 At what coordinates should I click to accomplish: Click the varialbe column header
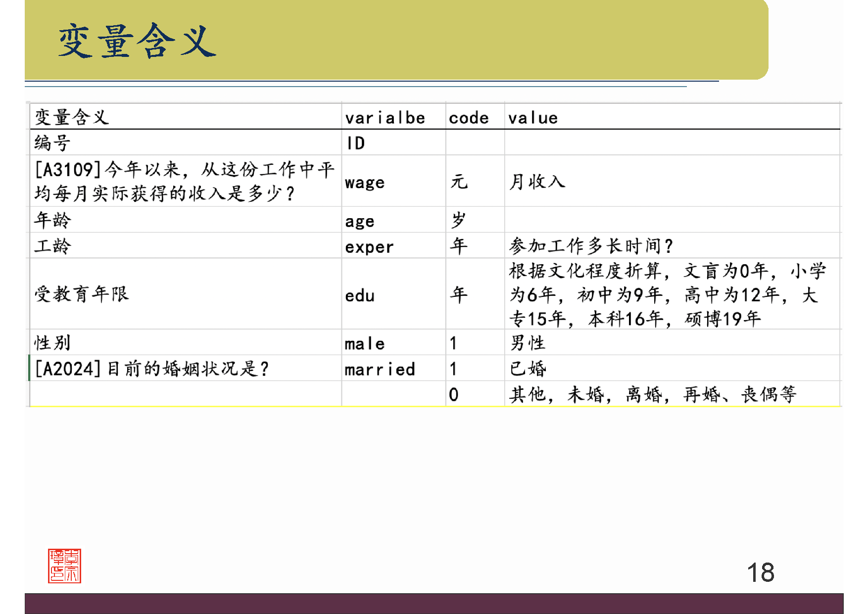click(x=385, y=117)
